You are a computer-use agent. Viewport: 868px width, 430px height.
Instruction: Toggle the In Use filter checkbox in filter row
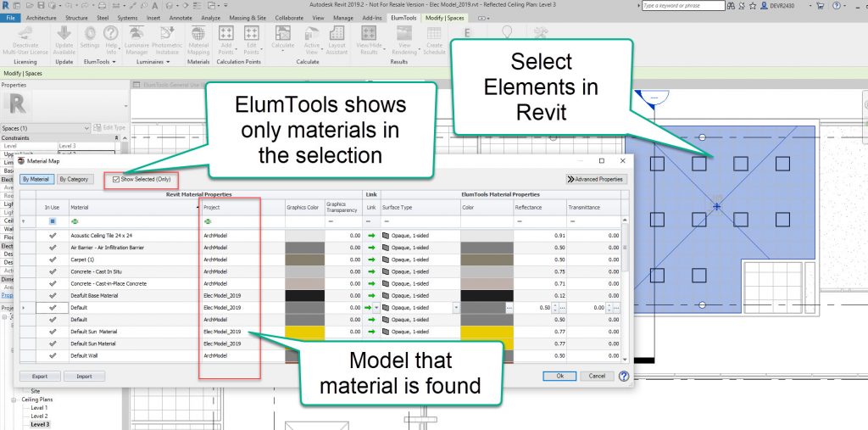53,221
